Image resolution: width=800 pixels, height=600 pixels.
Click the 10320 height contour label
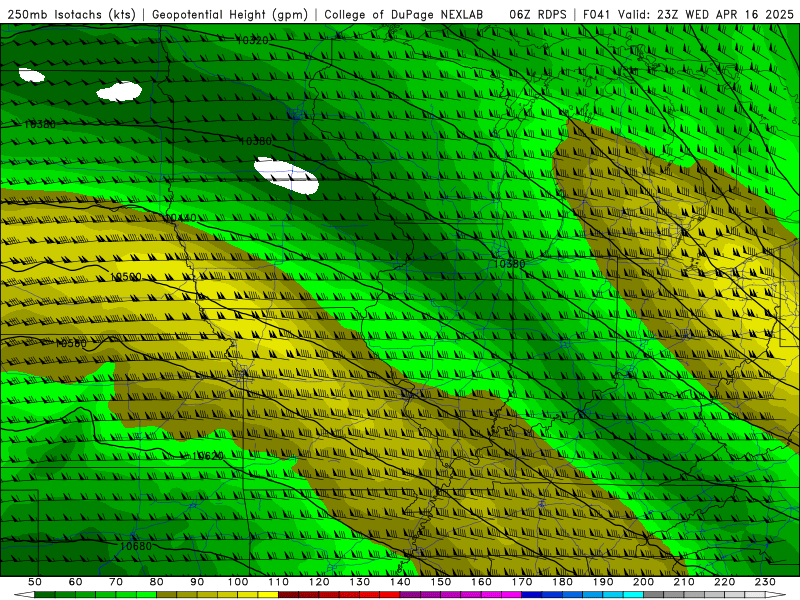(x=252, y=40)
